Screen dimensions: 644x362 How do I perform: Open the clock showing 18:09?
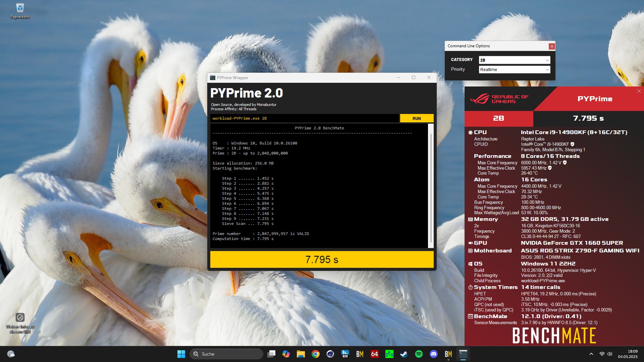[628, 354]
